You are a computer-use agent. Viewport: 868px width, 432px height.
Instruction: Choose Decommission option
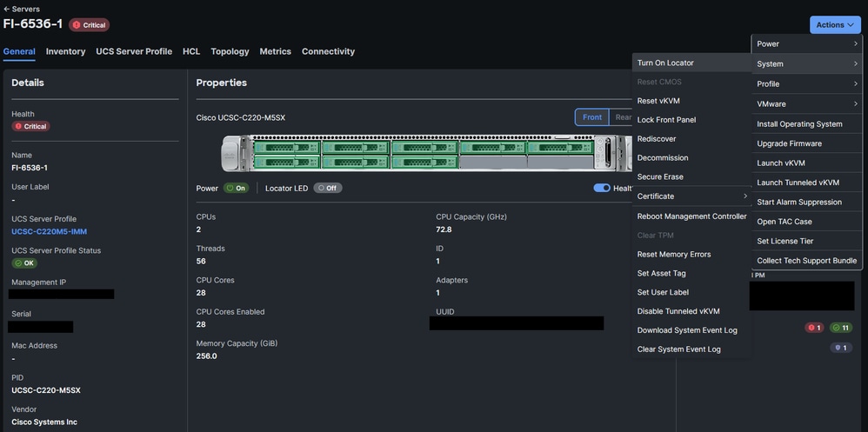point(691,157)
